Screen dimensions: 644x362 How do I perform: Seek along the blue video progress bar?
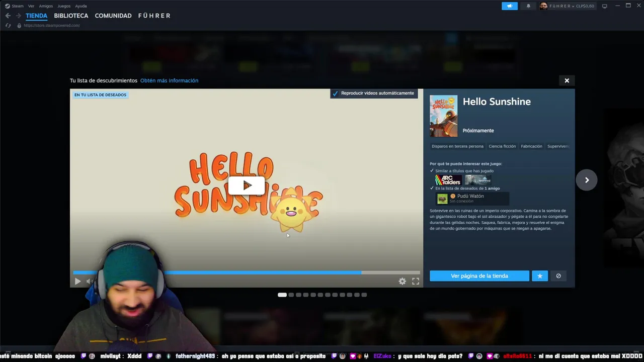click(x=247, y=273)
